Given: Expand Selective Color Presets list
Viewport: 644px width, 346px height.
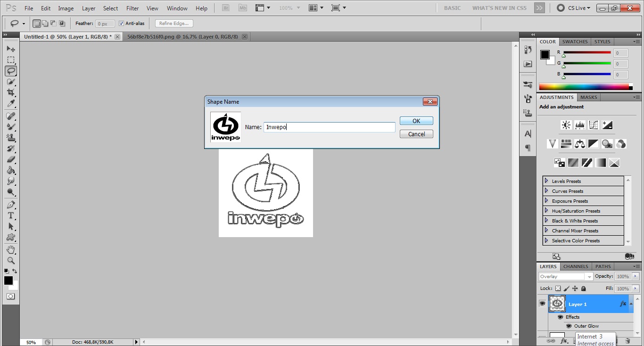Looking at the screenshot, I should pos(546,240).
